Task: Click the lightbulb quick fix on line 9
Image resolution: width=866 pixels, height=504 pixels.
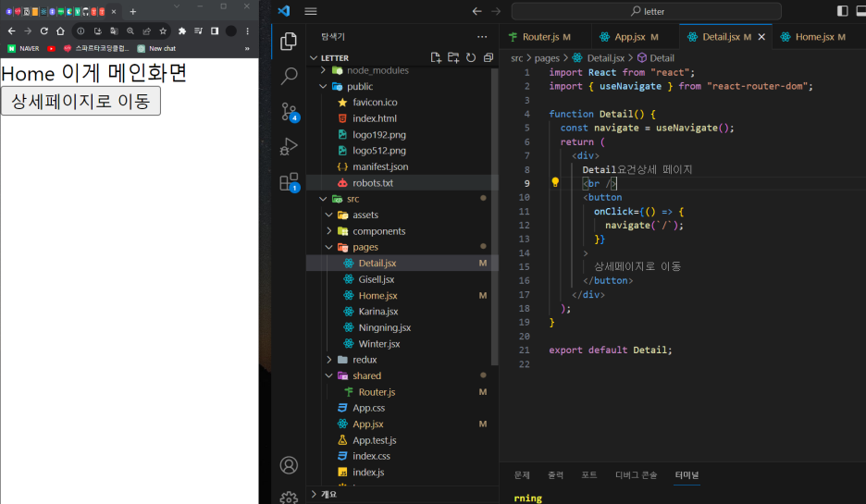Action: tap(555, 183)
